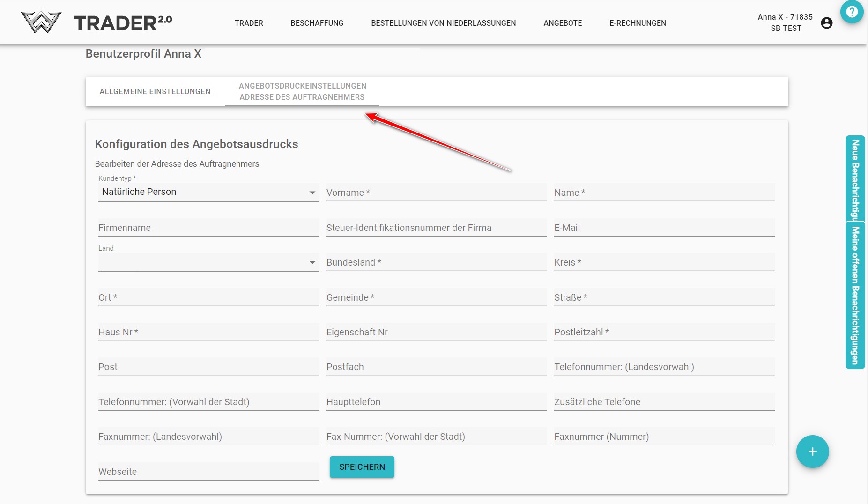868x504 pixels.
Task: Focus the Firmenname field
Action: pyautogui.click(x=208, y=228)
